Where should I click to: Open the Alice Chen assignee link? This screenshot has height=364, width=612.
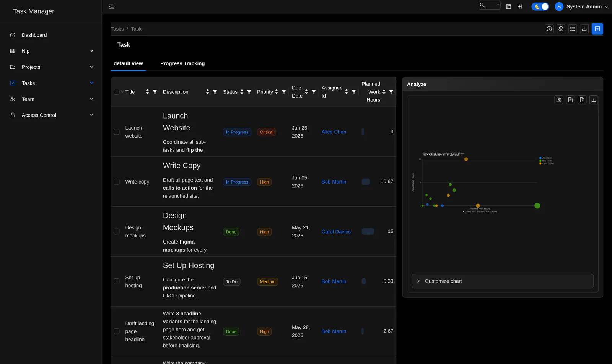point(334,132)
